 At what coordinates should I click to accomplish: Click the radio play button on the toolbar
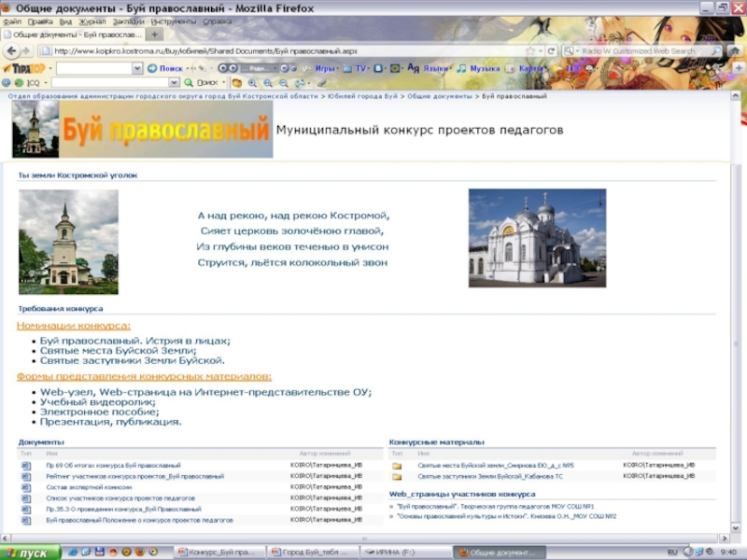pos(233,68)
